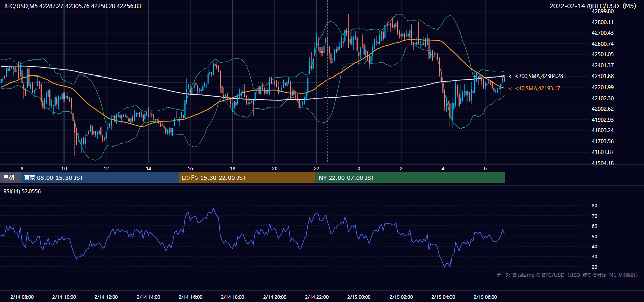Image resolution: width=644 pixels, height=302 pixels.
Task: Click the hour 18 tick label under chart
Action: [232, 168]
